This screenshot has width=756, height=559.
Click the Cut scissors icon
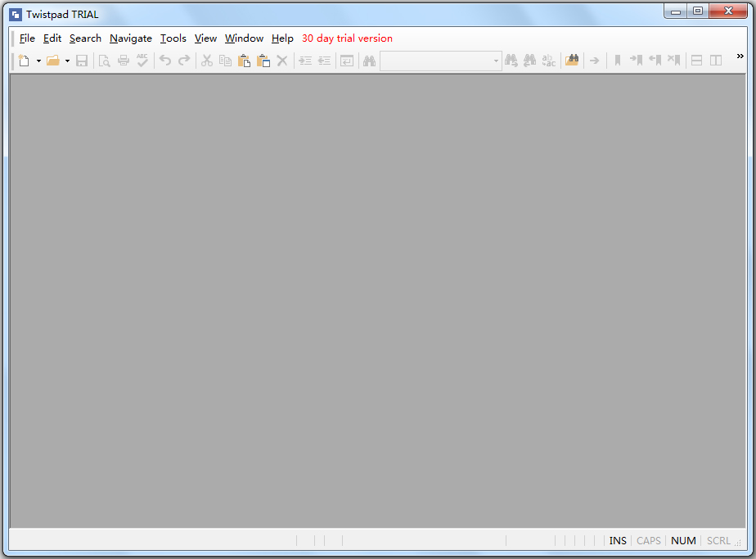207,61
